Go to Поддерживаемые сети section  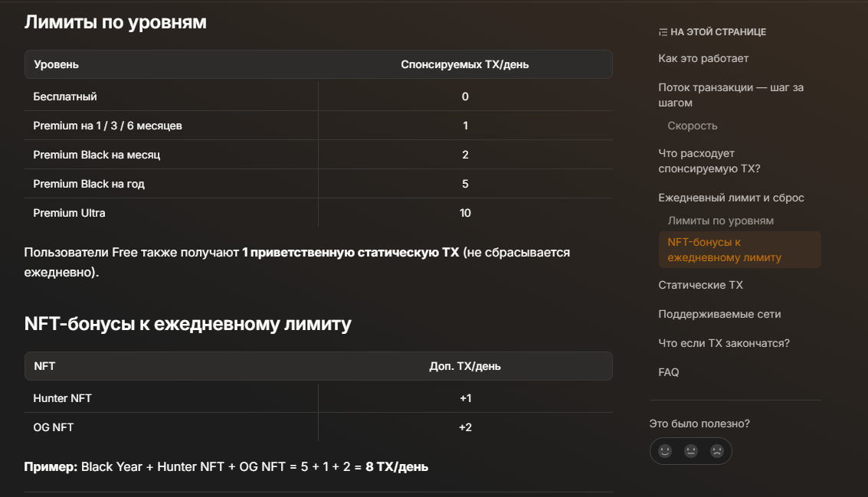(719, 314)
